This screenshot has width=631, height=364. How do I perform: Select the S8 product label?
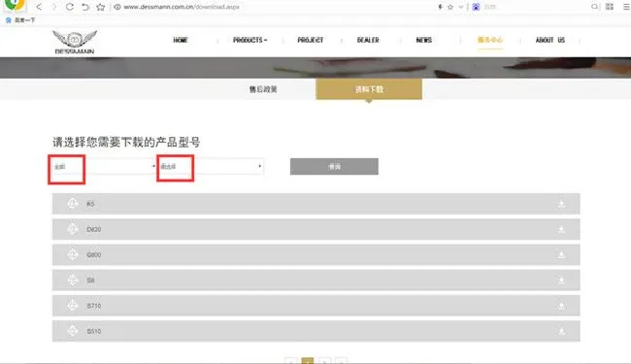pyautogui.click(x=90, y=281)
